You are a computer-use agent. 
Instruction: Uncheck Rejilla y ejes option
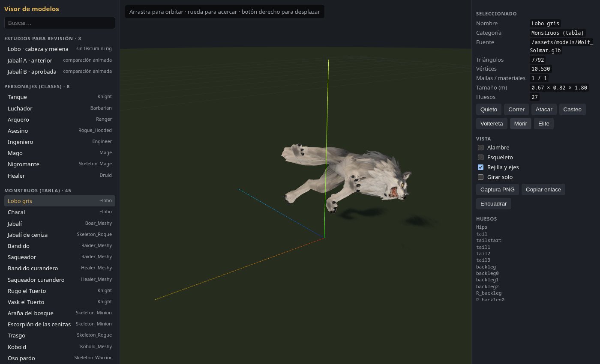pyautogui.click(x=480, y=167)
